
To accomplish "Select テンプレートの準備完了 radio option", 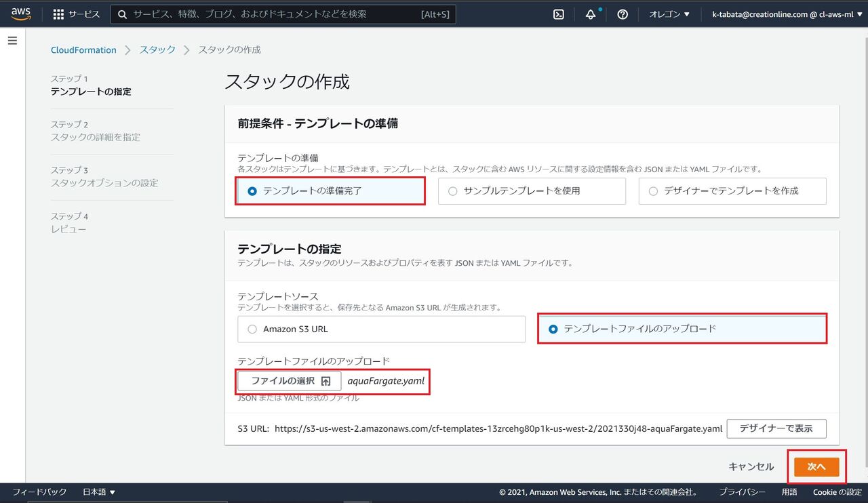I will (331, 191).
